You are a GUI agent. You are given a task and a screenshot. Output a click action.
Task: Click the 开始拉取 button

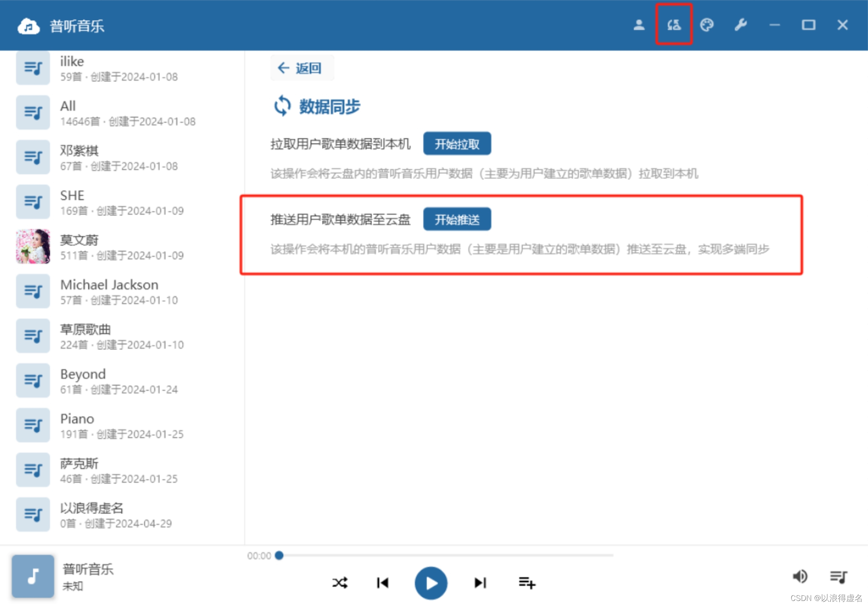click(457, 144)
